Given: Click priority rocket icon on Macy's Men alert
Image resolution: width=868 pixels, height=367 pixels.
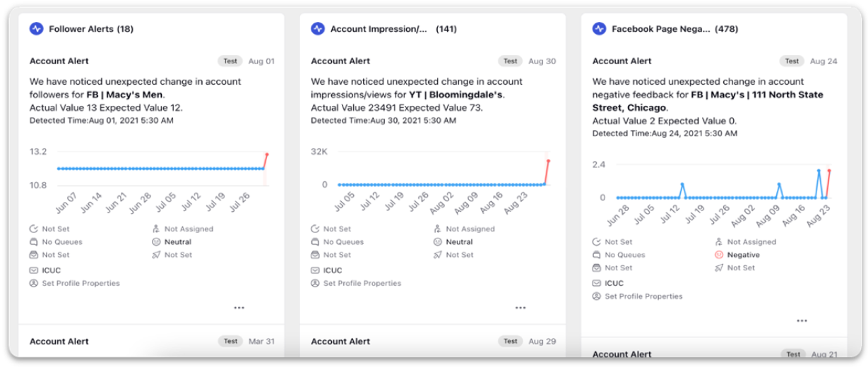Looking at the screenshot, I should [157, 255].
